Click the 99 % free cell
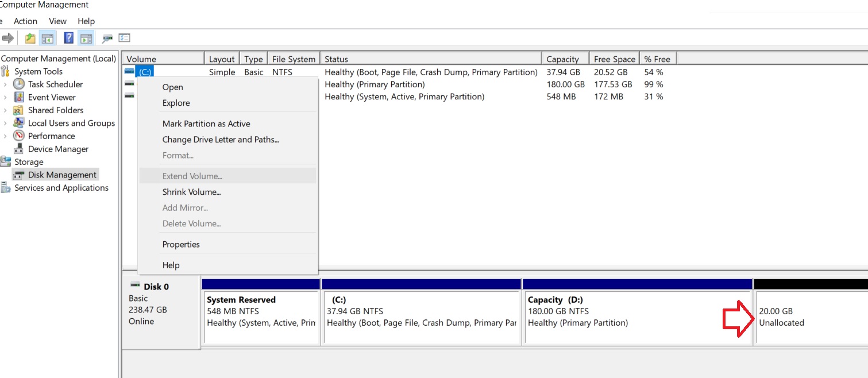This screenshot has width=868, height=378. pyautogui.click(x=654, y=84)
